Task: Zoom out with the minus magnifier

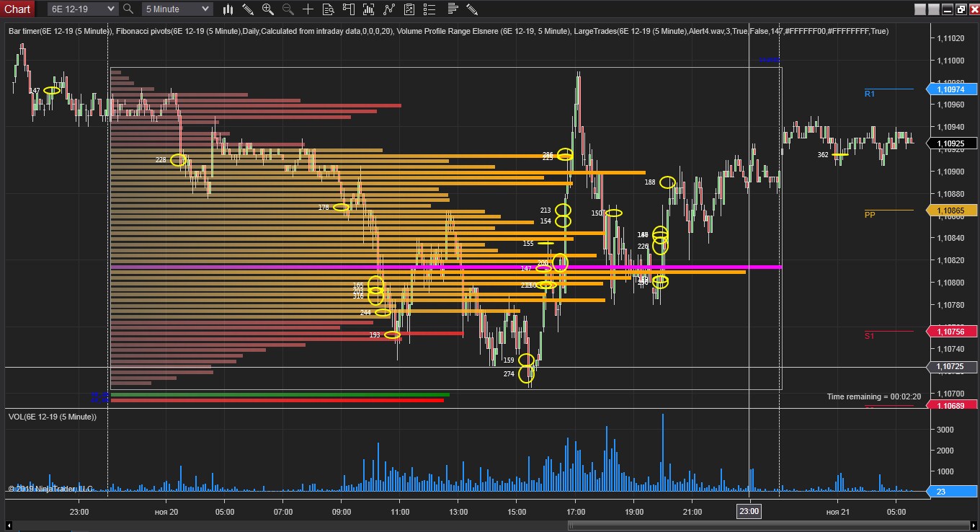Action: click(x=288, y=9)
